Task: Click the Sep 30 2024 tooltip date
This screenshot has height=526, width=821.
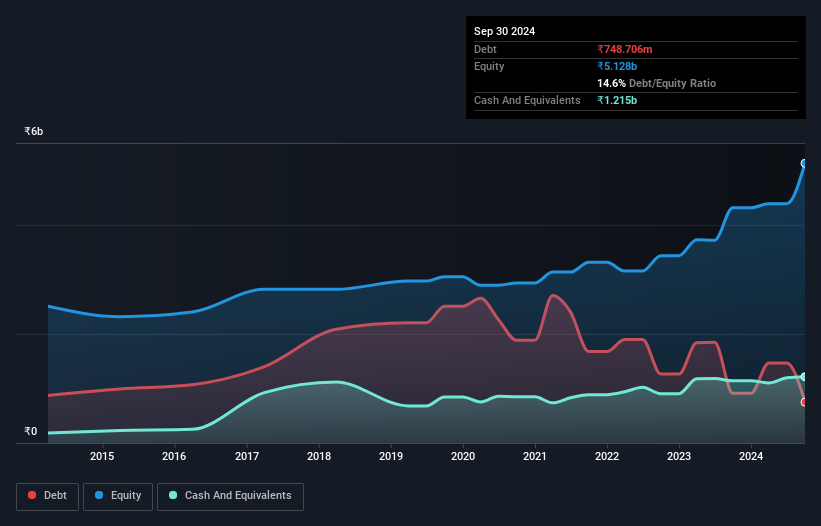Action: click(x=504, y=31)
